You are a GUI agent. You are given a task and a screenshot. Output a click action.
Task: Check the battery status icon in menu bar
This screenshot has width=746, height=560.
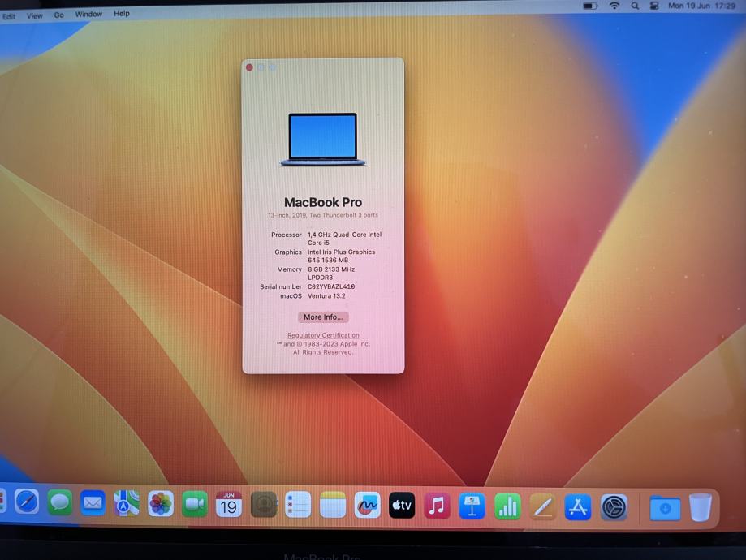(x=590, y=6)
